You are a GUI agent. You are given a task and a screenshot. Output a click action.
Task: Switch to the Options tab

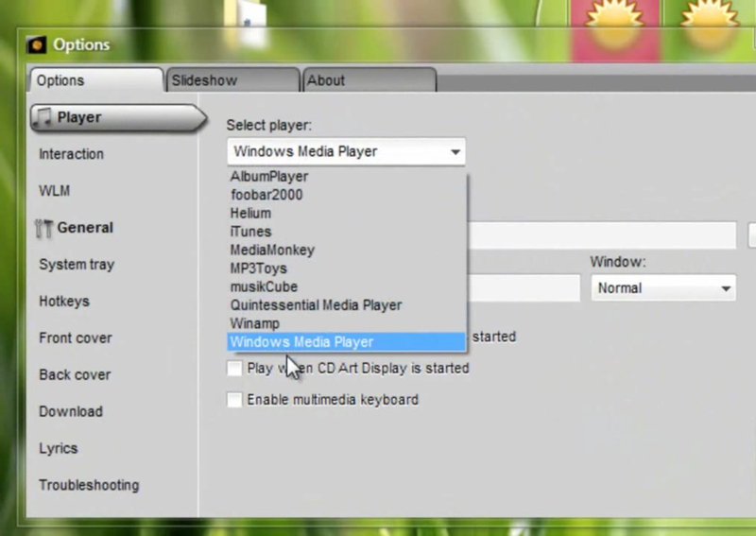tap(96, 80)
